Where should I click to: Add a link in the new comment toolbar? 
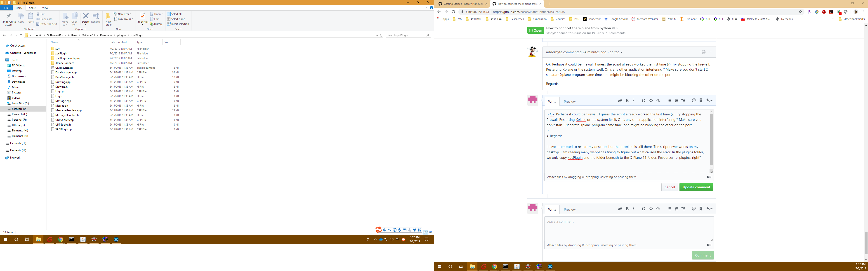click(x=658, y=209)
